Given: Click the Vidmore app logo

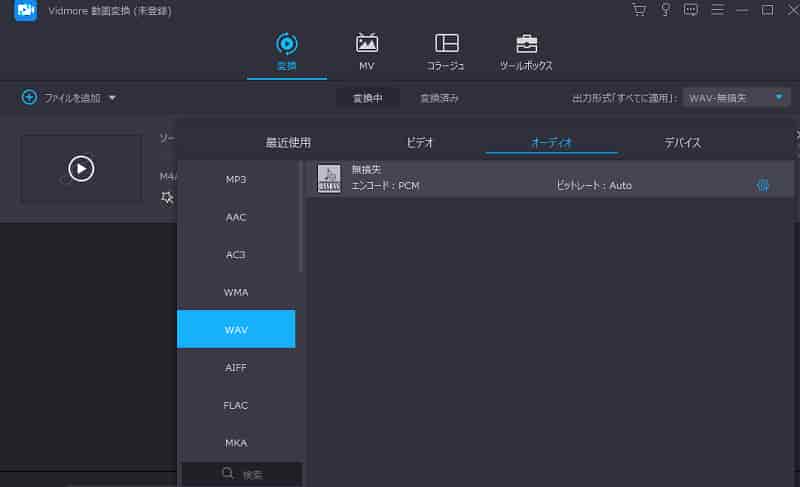Looking at the screenshot, I should click(26, 10).
